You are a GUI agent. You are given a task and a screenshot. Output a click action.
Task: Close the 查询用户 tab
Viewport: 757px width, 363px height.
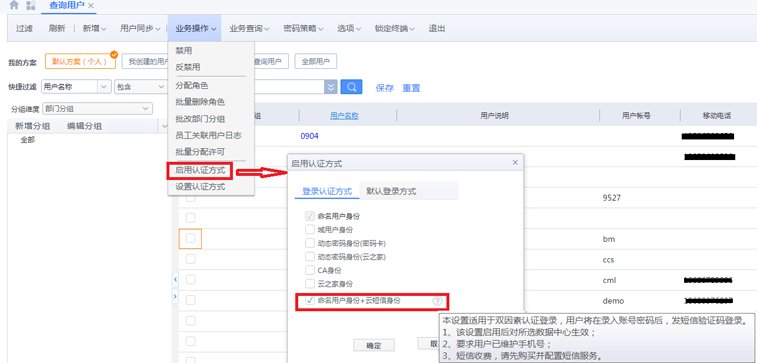(91, 6)
